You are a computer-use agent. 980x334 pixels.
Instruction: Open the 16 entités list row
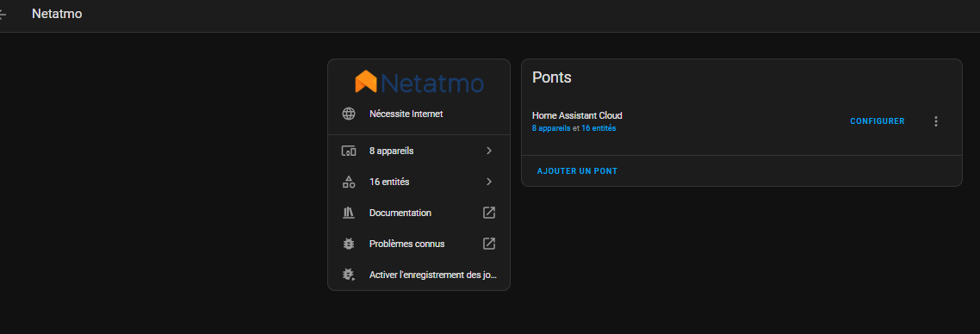(419, 182)
